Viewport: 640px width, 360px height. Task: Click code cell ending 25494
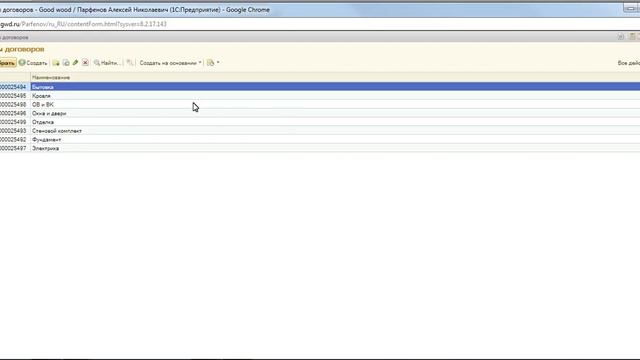coord(15,87)
